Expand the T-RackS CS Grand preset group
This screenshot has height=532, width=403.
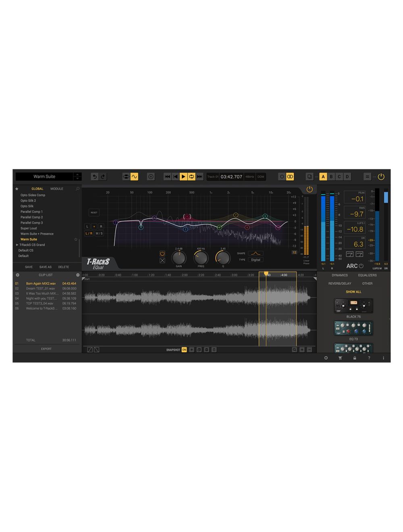18,245
